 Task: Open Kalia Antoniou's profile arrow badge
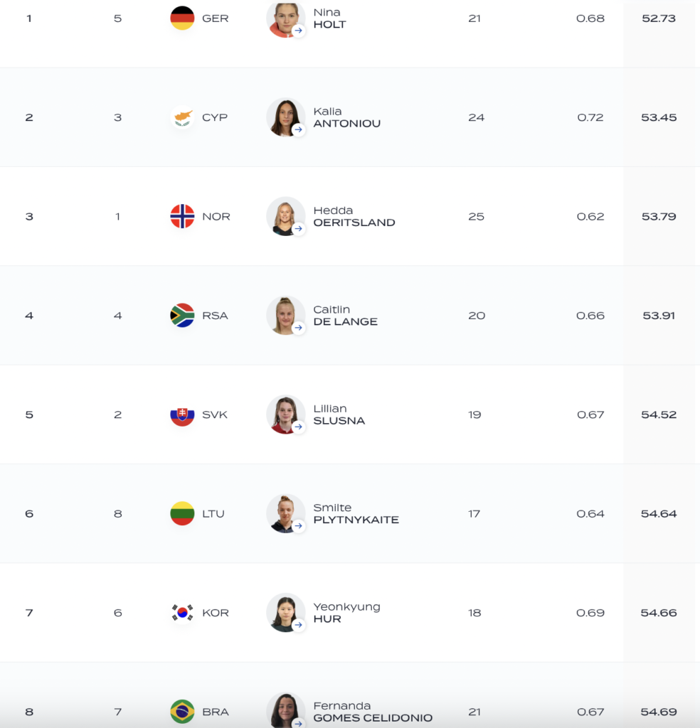[299, 129]
